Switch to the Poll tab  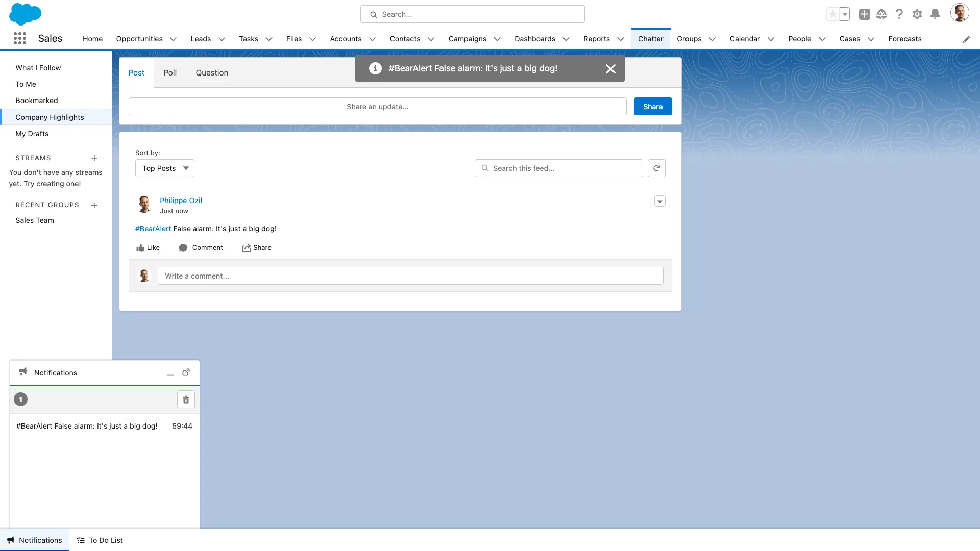click(x=169, y=72)
